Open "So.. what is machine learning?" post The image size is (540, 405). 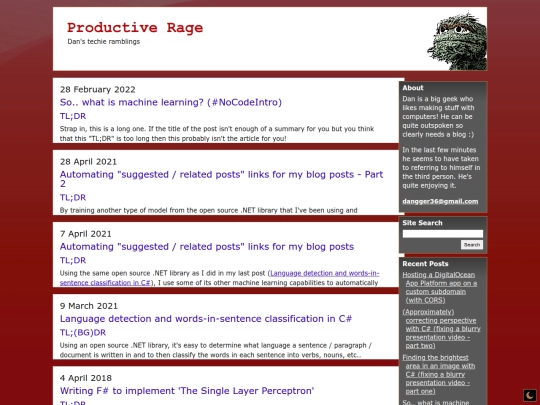click(171, 102)
